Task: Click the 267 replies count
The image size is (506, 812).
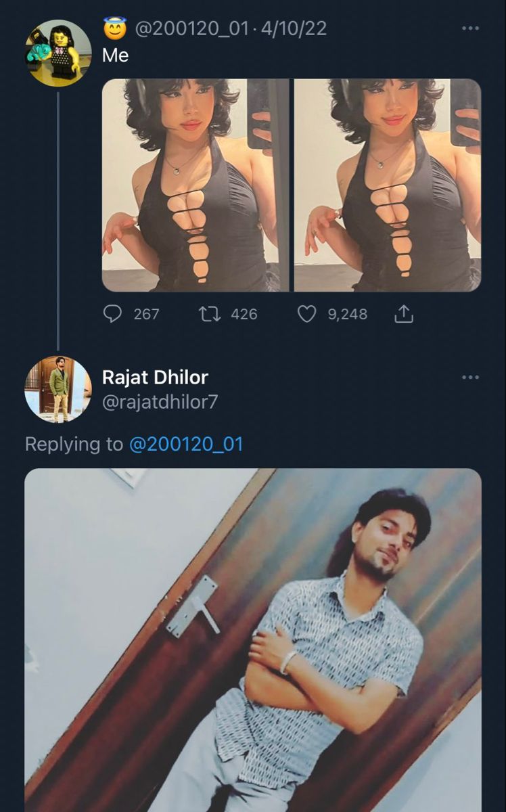Action: (x=146, y=314)
